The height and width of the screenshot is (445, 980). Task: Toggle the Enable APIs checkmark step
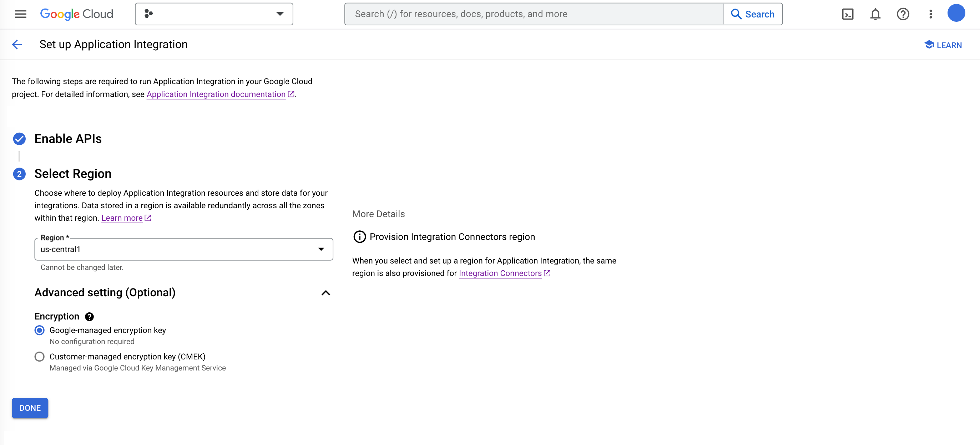(19, 139)
